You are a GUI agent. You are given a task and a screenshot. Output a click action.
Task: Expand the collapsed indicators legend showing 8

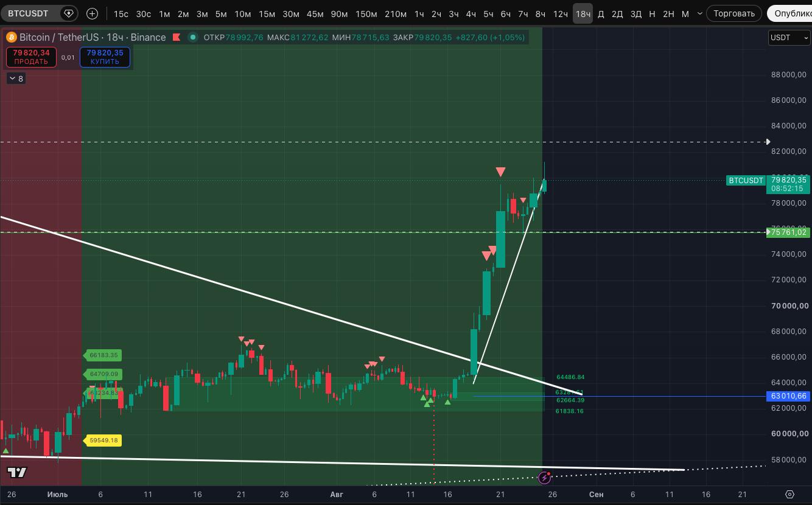pos(16,78)
